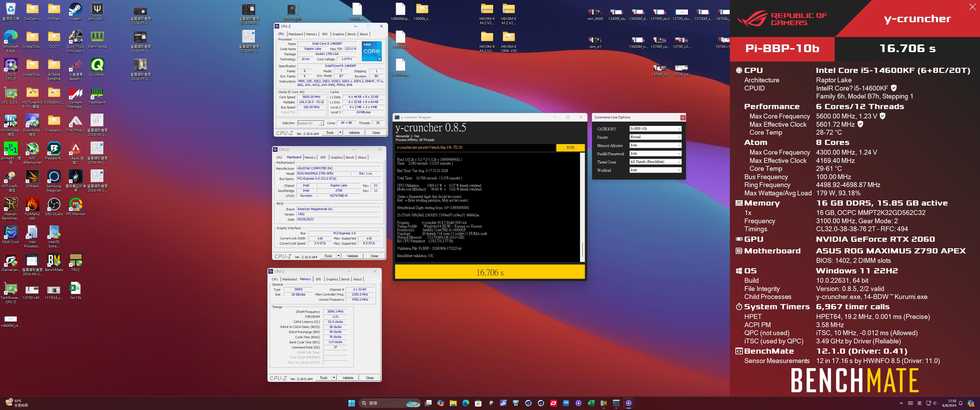Open the Socket #1 Selection dropdown in CPU-Z
This screenshot has height=410, width=980.
311,123
